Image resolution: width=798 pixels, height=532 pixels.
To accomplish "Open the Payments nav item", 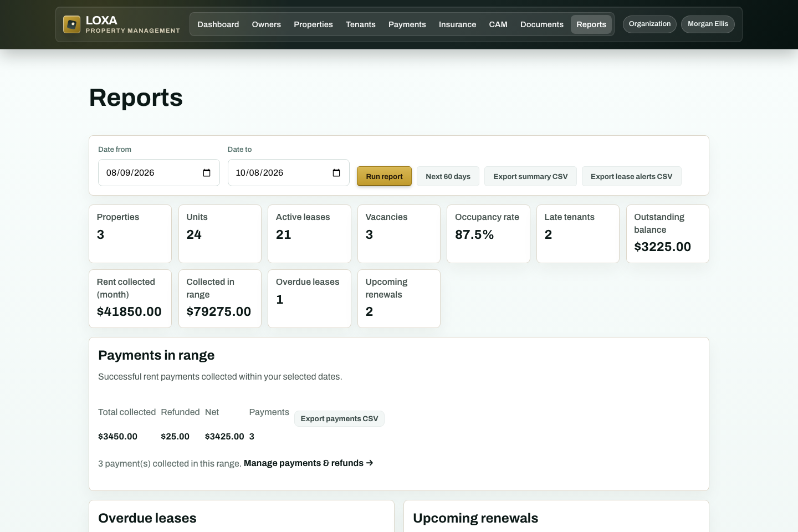I will [x=407, y=24].
